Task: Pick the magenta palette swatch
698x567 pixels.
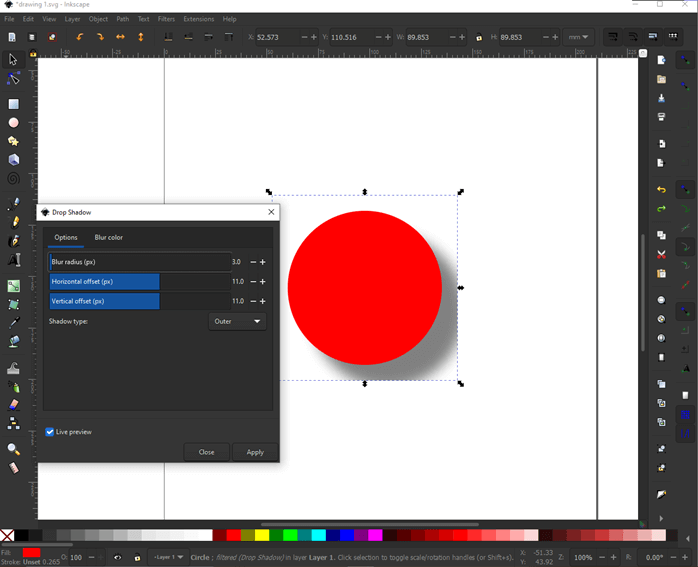Action: [375, 535]
